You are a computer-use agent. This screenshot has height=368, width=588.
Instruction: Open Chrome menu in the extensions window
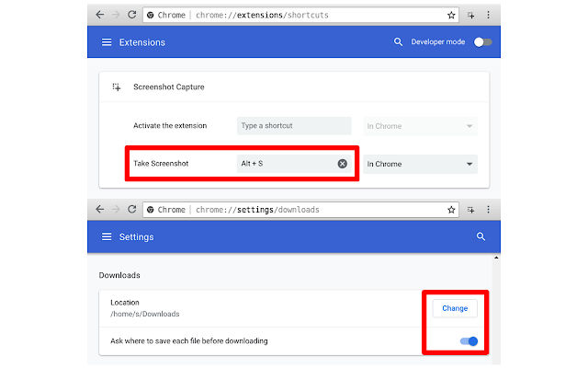pos(487,16)
